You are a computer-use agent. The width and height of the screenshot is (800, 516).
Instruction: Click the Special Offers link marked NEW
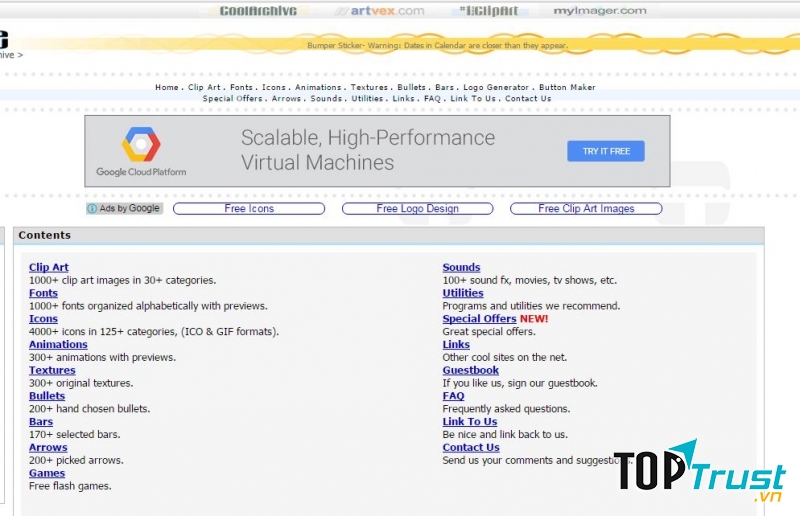coord(479,319)
